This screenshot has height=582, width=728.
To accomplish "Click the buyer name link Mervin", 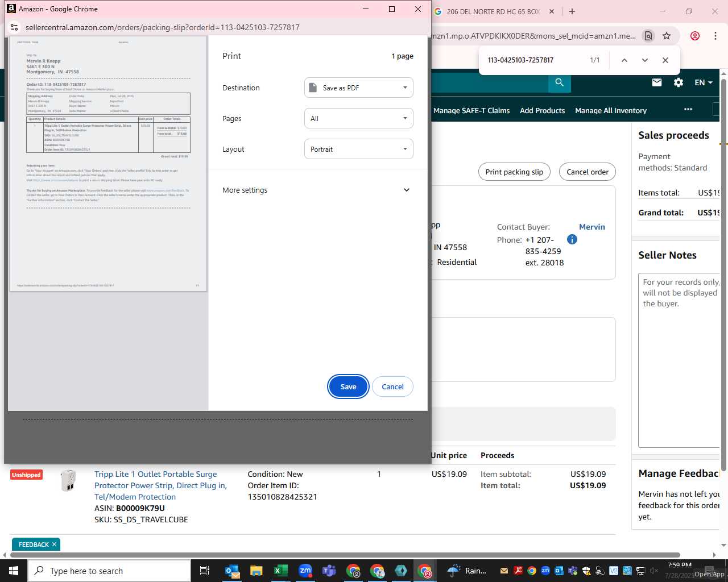I will (592, 227).
